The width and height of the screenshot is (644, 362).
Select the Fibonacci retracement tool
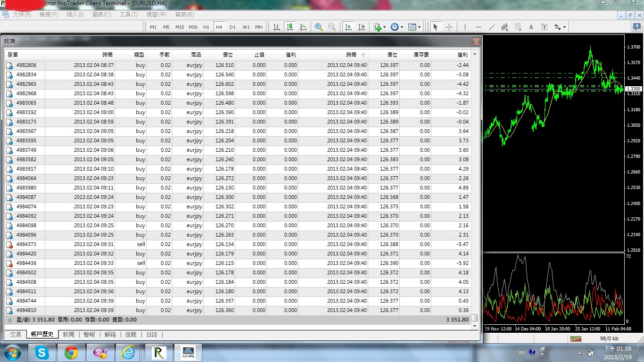pyautogui.click(x=518, y=27)
